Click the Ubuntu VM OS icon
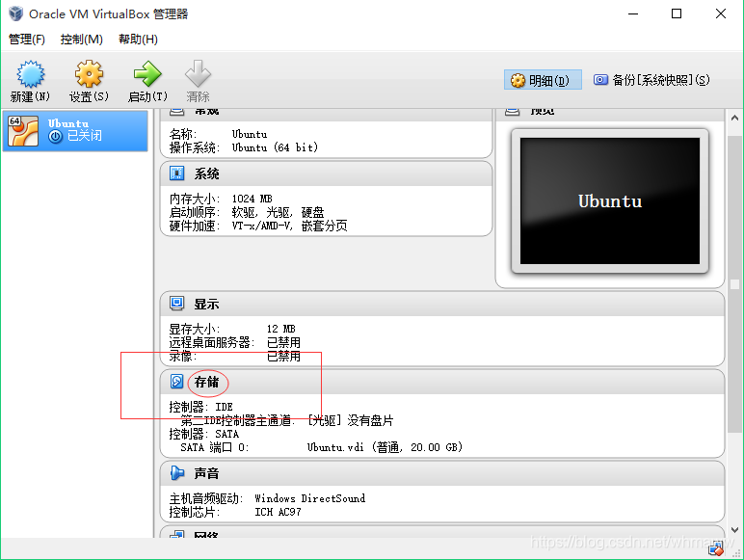The image size is (744, 560). point(23,131)
